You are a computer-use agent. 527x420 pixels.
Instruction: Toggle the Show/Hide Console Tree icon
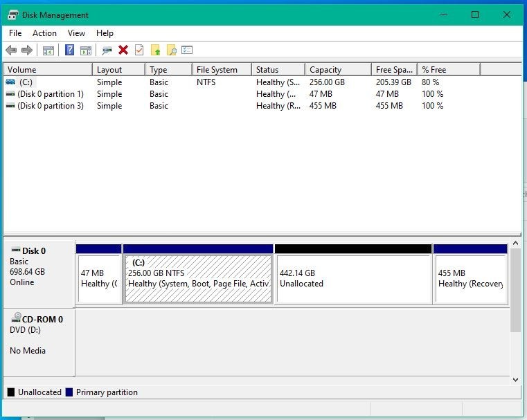tap(48, 51)
